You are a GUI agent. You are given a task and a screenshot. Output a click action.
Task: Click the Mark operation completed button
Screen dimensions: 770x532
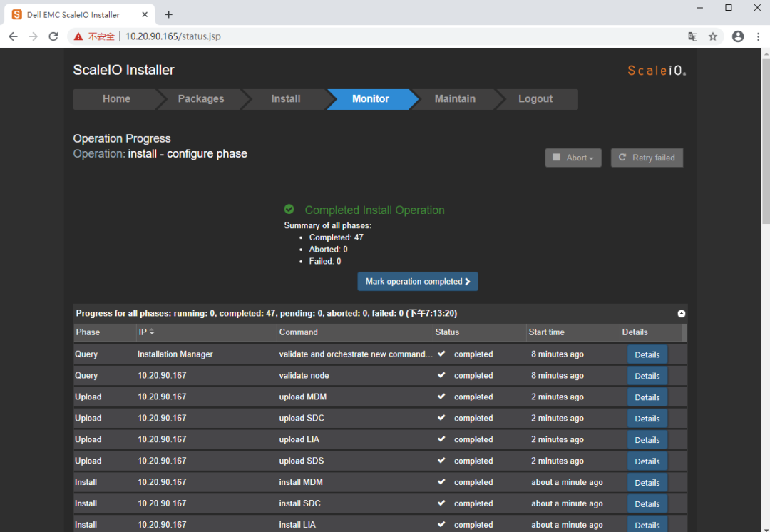pos(418,282)
